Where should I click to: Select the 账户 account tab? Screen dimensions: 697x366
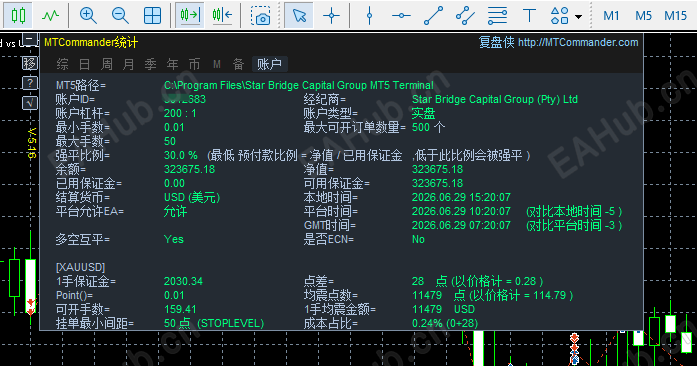pyautogui.click(x=269, y=64)
